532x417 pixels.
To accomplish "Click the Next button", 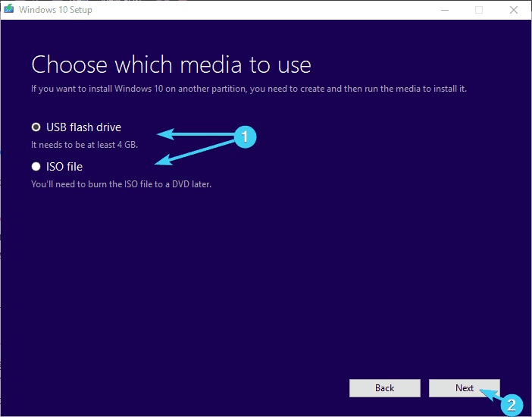I will [x=464, y=388].
